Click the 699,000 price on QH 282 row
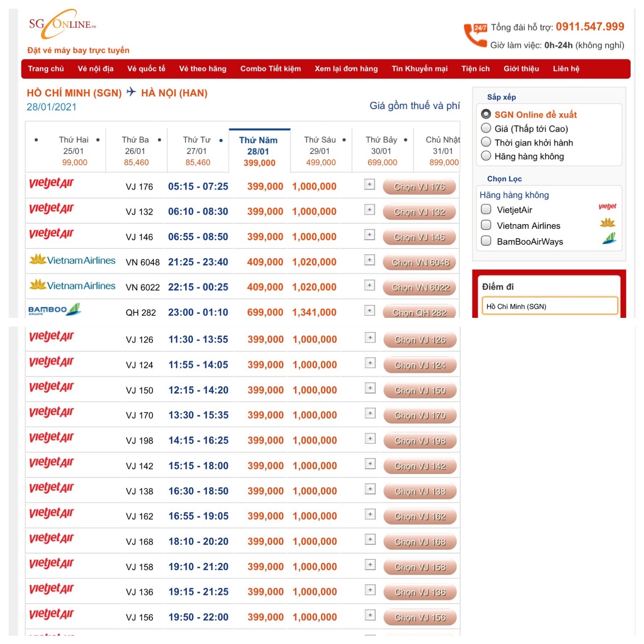This screenshot has width=644, height=644. tap(265, 312)
